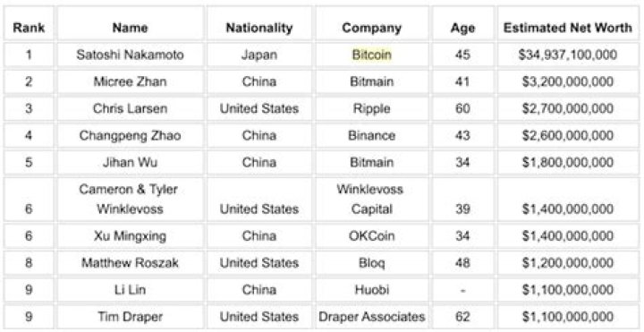The image size is (644, 332).
Task: Select the Jihan Wu cell
Action: click(x=131, y=162)
